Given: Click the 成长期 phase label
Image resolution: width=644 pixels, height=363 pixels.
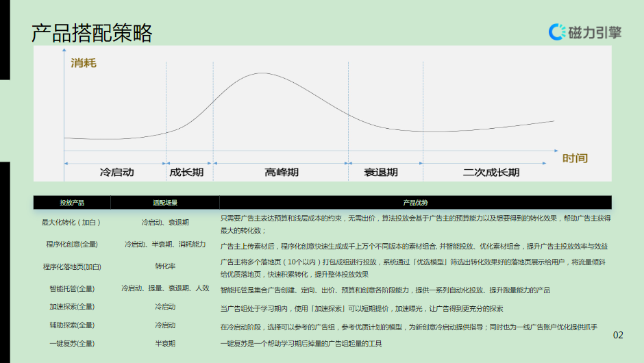Looking at the screenshot, I should (x=186, y=173).
